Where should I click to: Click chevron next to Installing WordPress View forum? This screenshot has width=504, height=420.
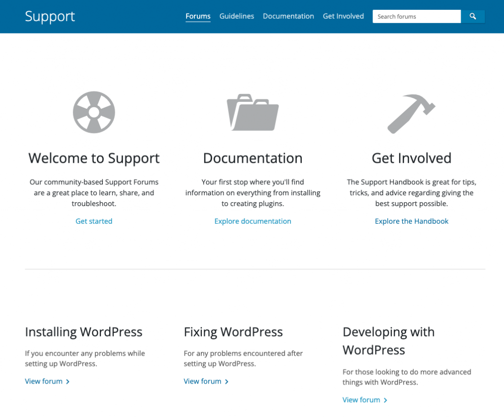[68, 382]
